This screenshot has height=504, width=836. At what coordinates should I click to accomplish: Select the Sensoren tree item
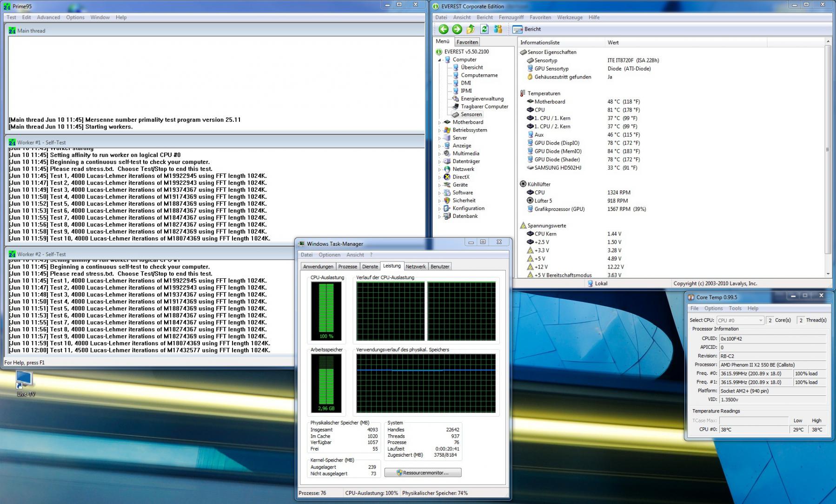coord(471,114)
